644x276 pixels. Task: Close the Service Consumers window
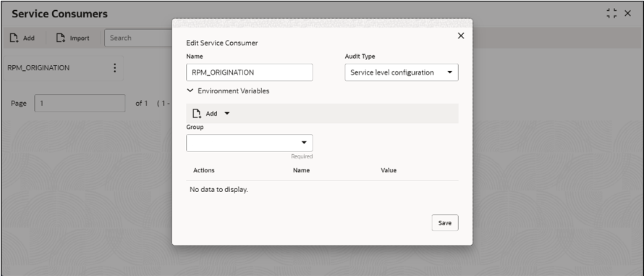[627, 13]
